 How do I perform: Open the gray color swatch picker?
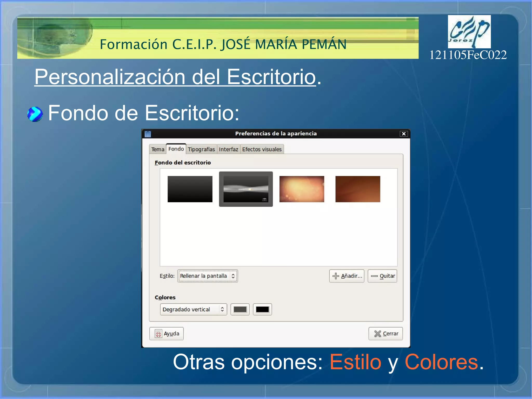click(x=240, y=309)
